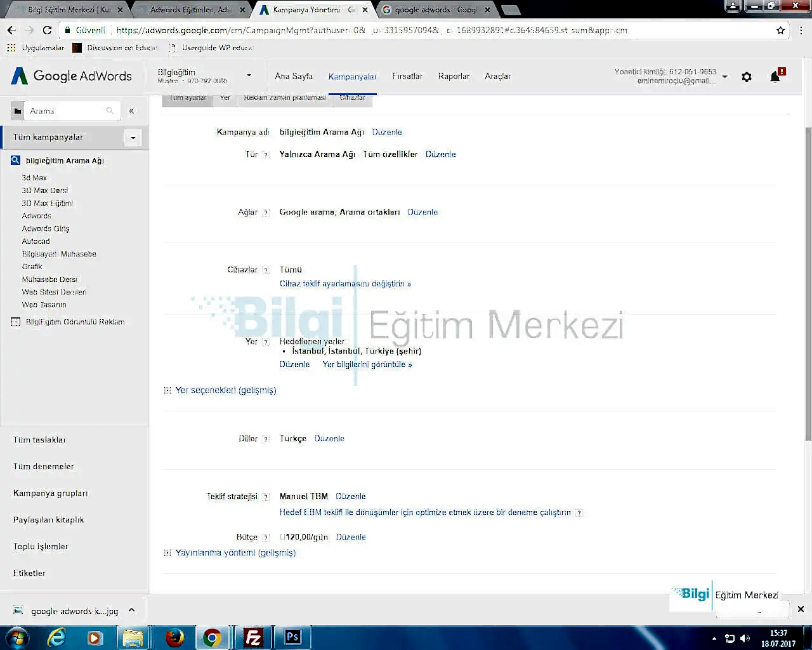Select the Adwords Giriş ad group
The image size is (812, 650).
[46, 229]
